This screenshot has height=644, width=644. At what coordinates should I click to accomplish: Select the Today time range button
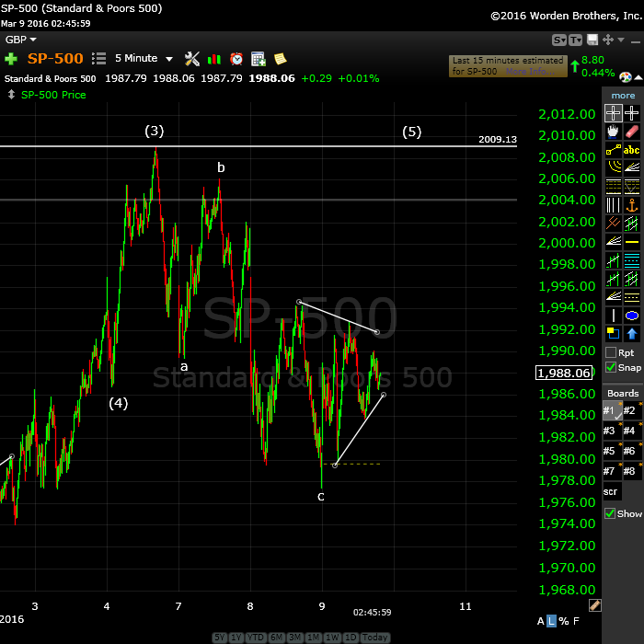tap(374, 638)
